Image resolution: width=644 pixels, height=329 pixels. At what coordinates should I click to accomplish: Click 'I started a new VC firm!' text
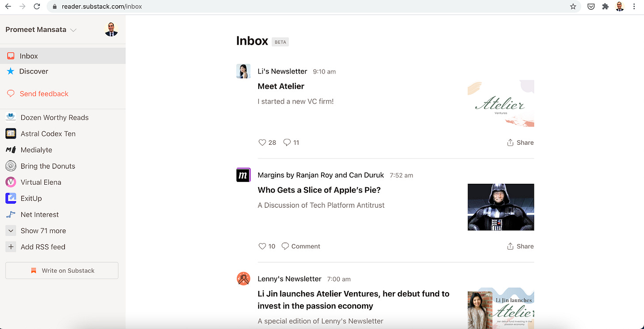coord(295,101)
